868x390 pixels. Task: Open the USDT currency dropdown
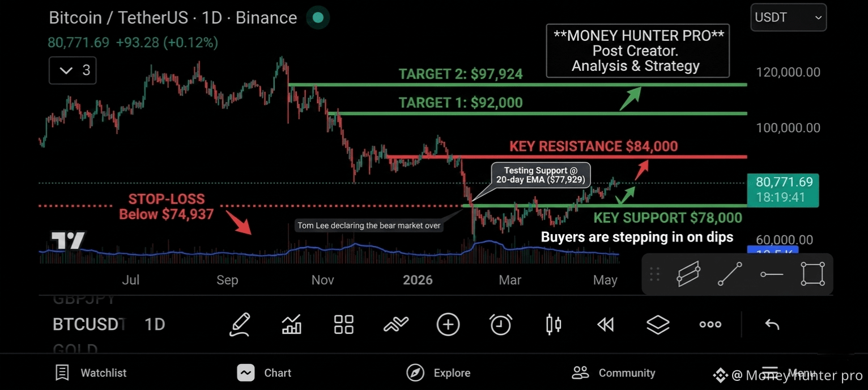[x=788, y=18]
